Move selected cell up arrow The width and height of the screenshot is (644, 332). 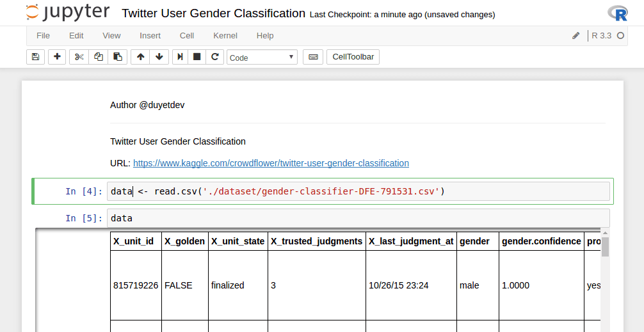pyautogui.click(x=141, y=57)
